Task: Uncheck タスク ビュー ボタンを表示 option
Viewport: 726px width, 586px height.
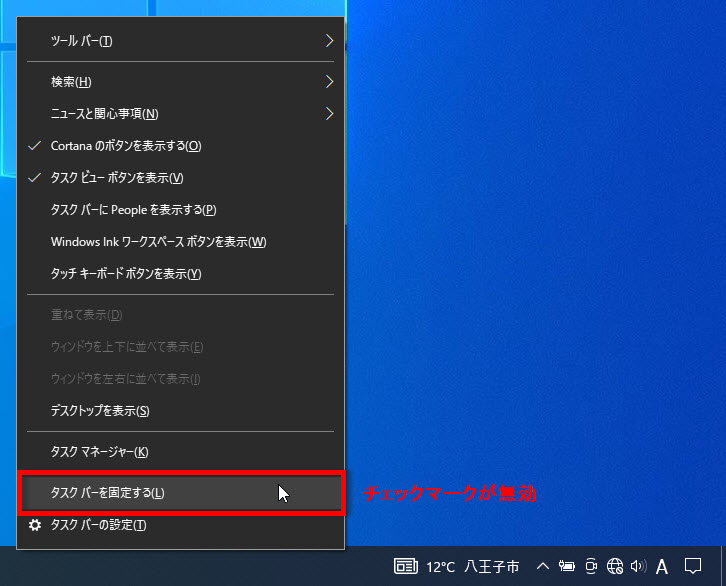Action: (x=117, y=178)
